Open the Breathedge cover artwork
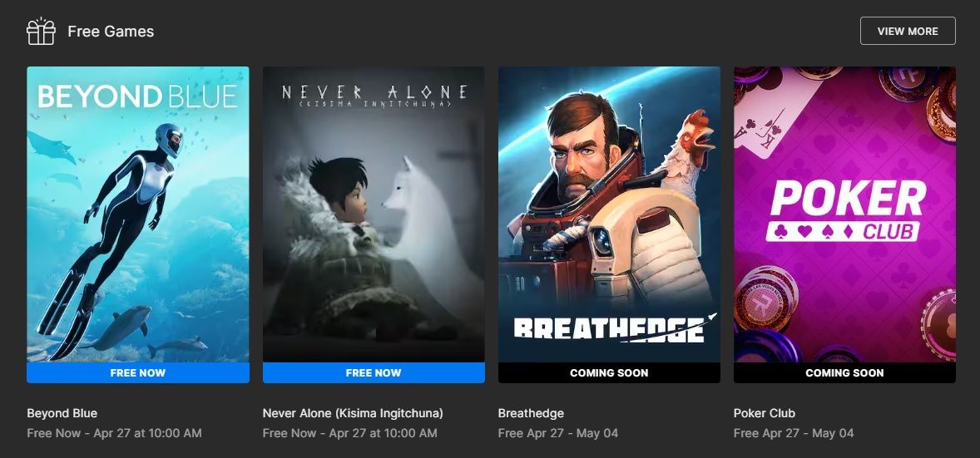The height and width of the screenshot is (458, 980). click(x=609, y=214)
